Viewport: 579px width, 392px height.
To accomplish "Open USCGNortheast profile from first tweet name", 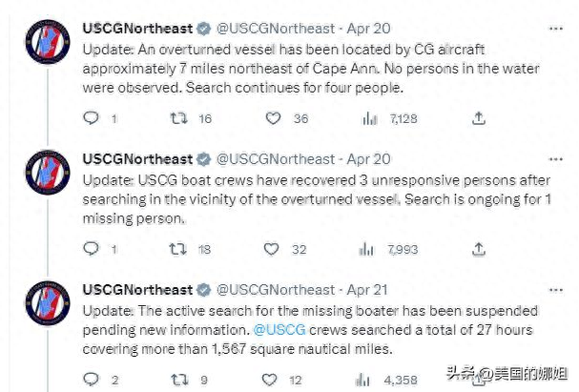I will pos(137,29).
